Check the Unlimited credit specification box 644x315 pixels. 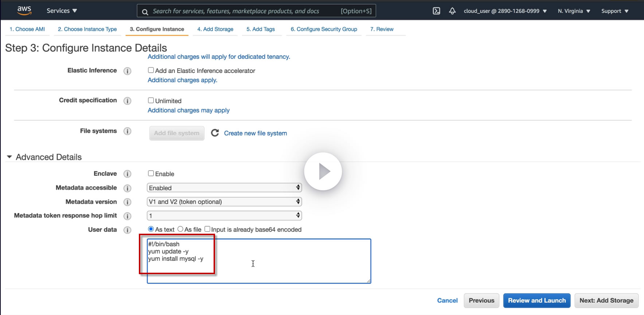(x=151, y=101)
